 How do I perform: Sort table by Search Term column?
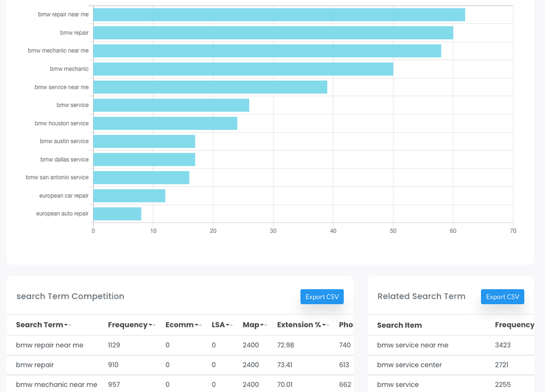[44, 325]
